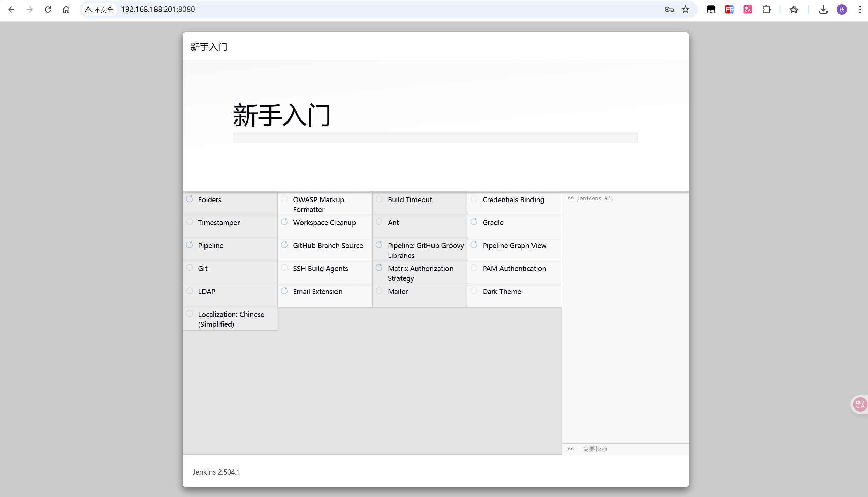Reload the Jenkins page
Screen dimensions: 868x497
pyautogui.click(x=48, y=10)
